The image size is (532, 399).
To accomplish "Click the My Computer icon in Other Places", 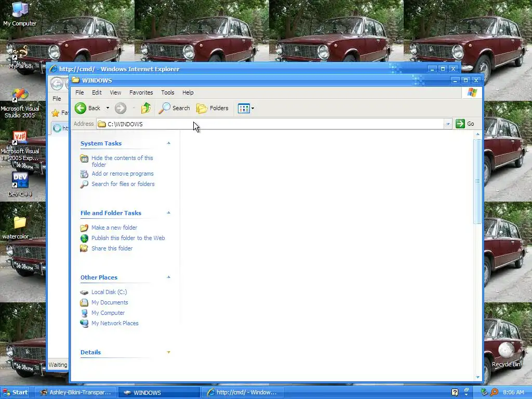I will tap(84, 313).
